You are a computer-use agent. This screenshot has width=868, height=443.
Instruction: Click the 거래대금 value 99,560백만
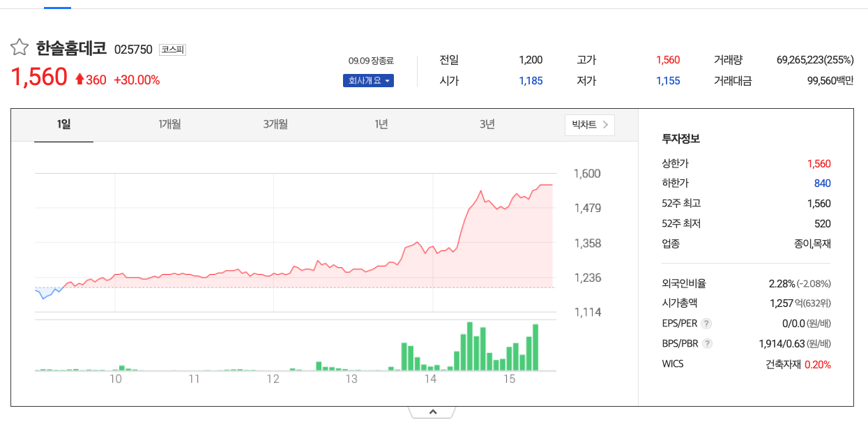pos(830,81)
